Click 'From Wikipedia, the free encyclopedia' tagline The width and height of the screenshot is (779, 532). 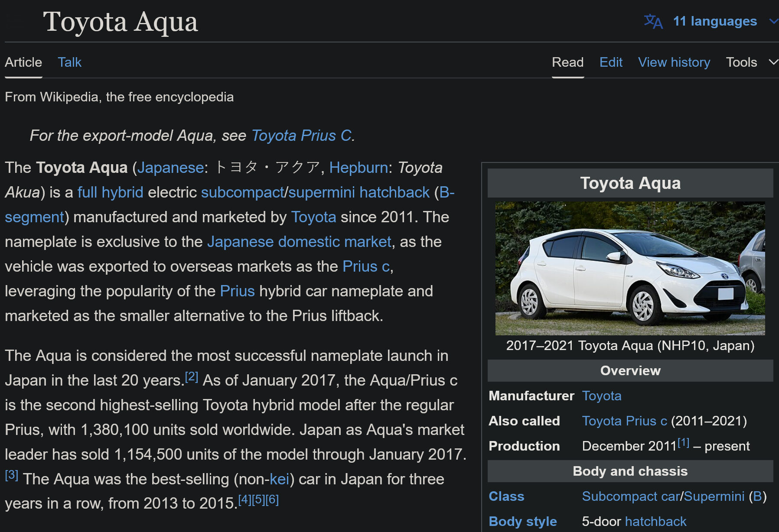click(119, 97)
